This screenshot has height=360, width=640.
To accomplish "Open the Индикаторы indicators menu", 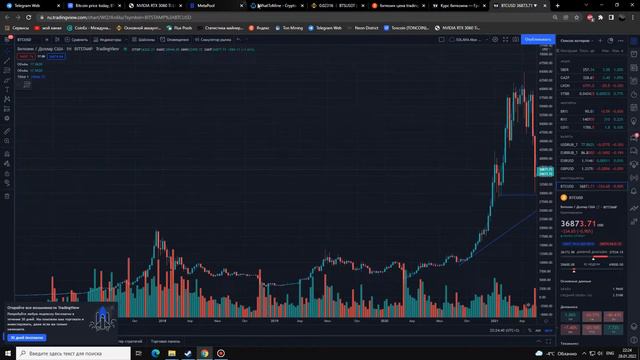I will [x=107, y=40].
